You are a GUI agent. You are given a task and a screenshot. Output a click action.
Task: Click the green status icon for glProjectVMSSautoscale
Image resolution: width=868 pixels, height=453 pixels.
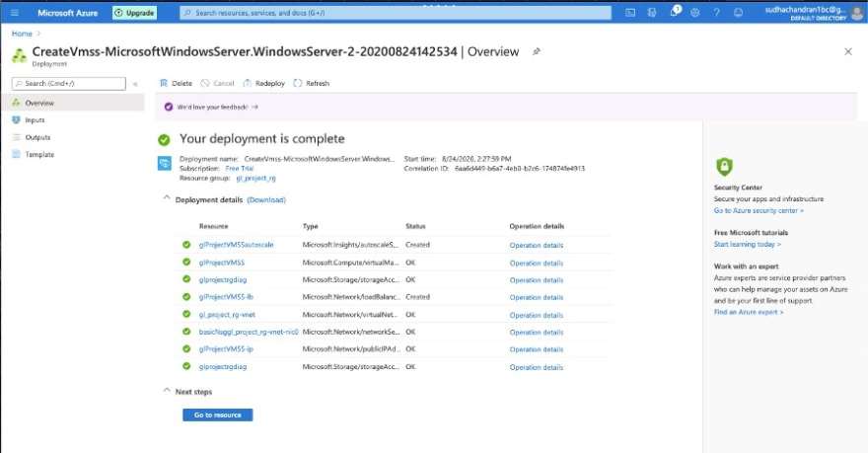coord(186,244)
